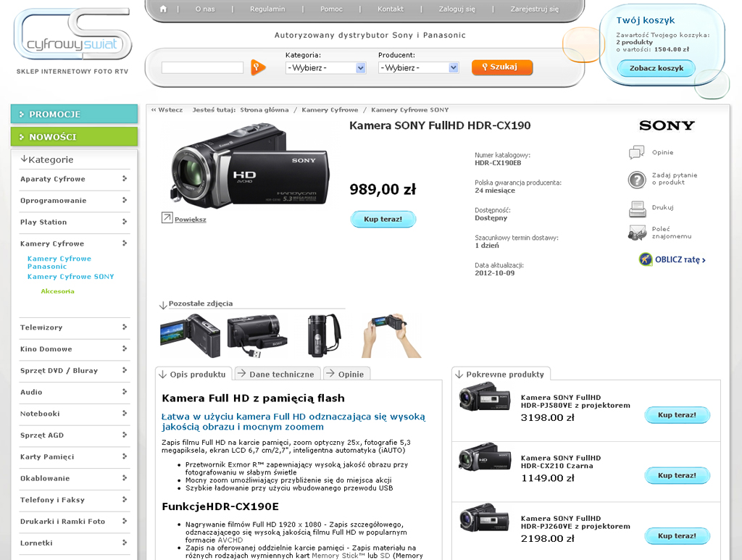Open the Kategoria dropdown
Screen dimensions: 742x560
325,67
